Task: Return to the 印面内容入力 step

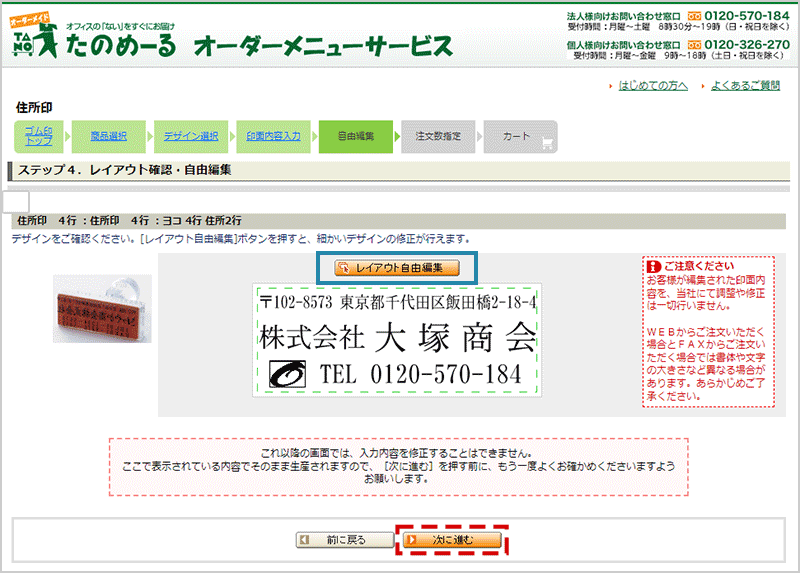Action: click(273, 136)
